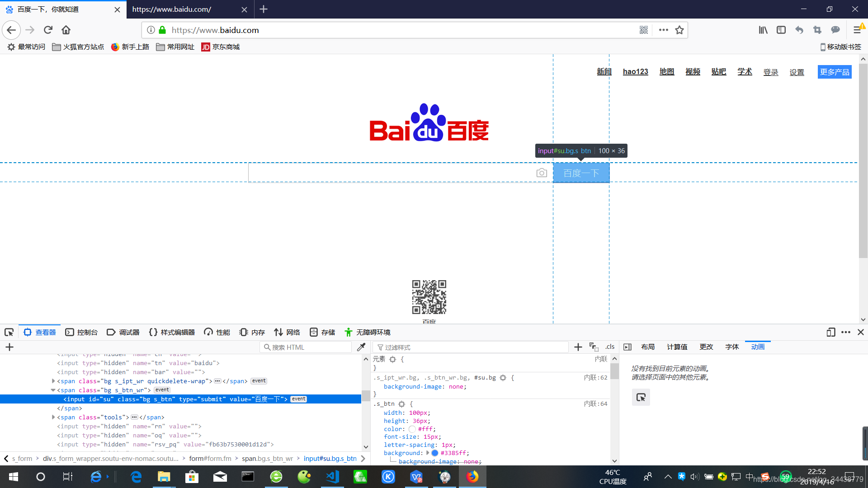Collapse the span bg s_btn_wr node
Image resolution: width=868 pixels, height=488 pixels.
click(53, 390)
